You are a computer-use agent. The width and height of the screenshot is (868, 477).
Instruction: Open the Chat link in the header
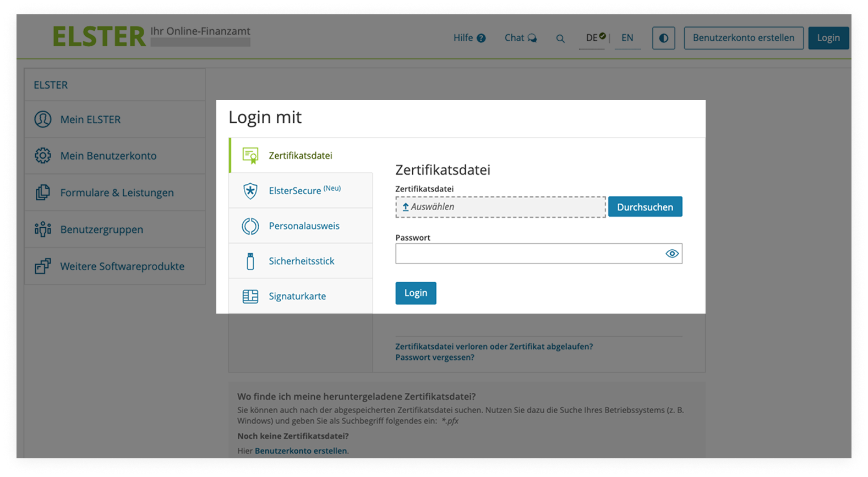(520, 38)
